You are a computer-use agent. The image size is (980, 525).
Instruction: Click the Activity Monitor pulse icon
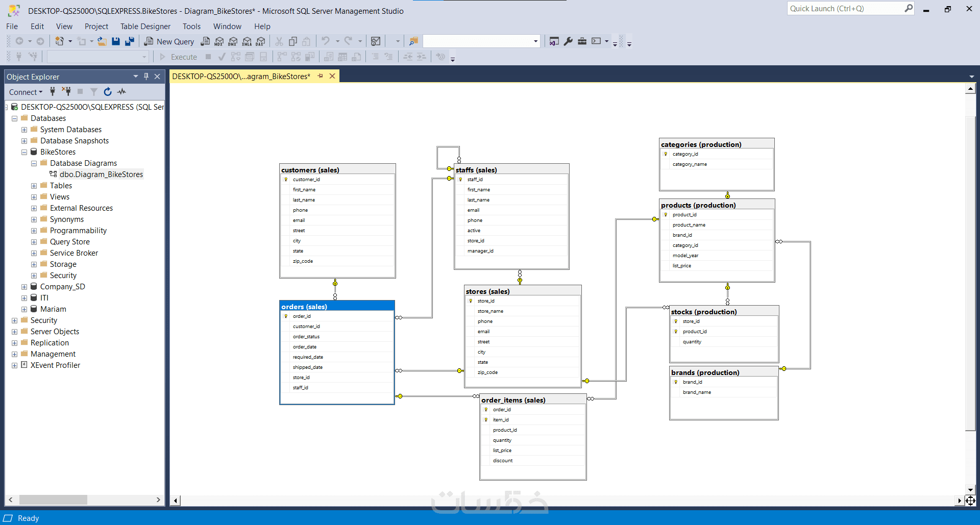coord(121,92)
